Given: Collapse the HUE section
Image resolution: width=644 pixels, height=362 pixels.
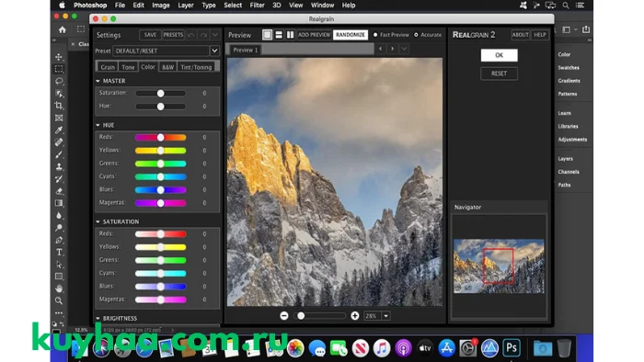Looking at the screenshot, I should click(98, 125).
